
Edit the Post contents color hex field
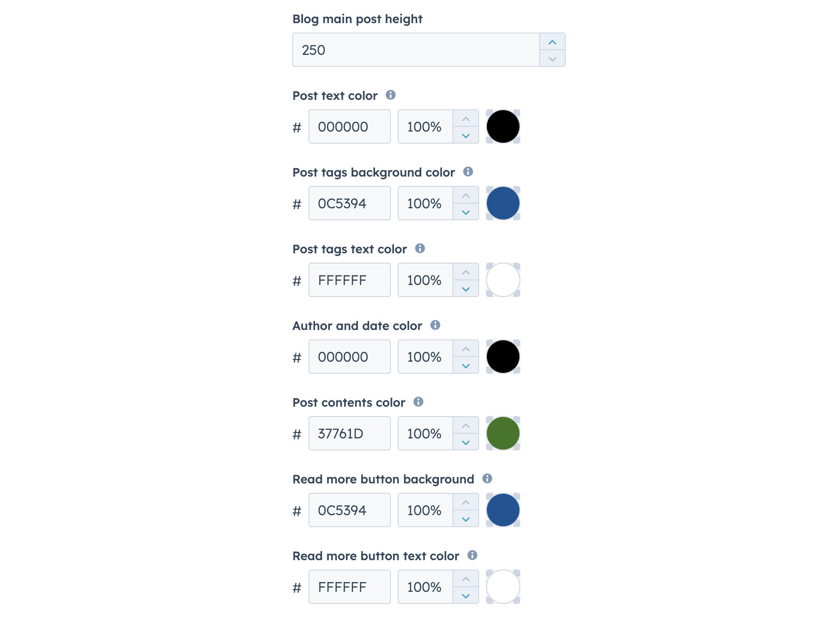(x=349, y=434)
